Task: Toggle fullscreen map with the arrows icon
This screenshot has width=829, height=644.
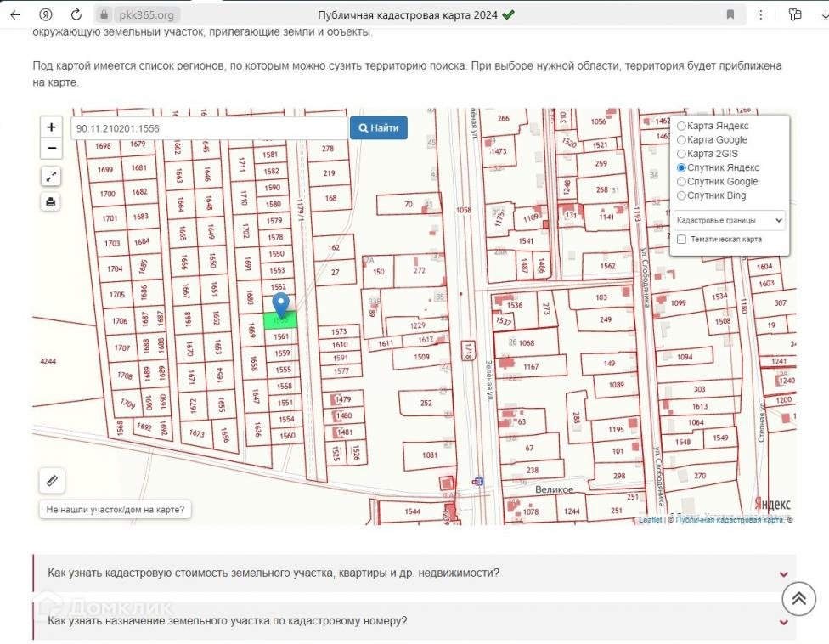Action: (x=51, y=177)
